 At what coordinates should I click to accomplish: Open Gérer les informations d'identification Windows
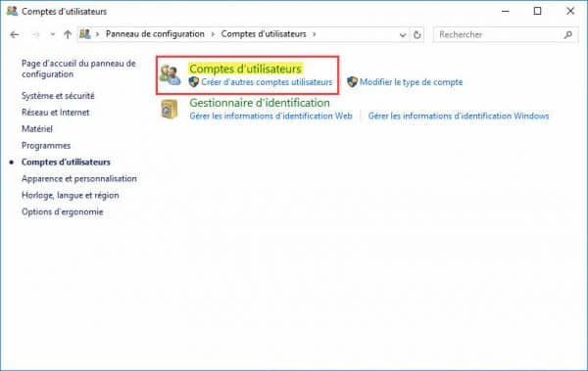click(x=459, y=116)
